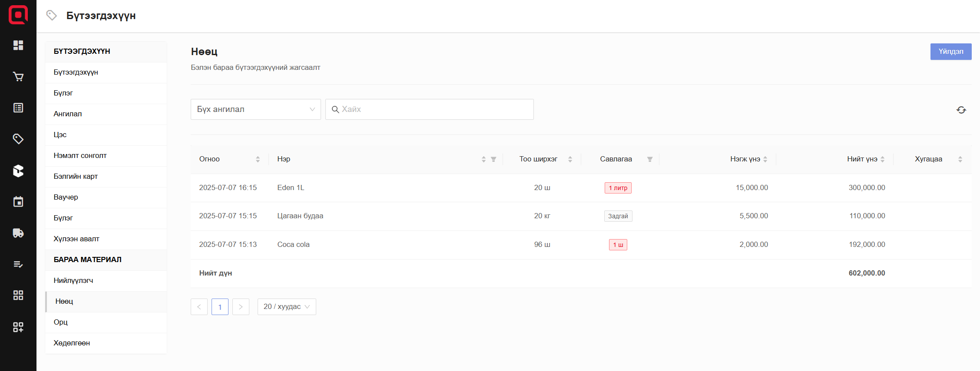Go to next page arrow
The height and width of the screenshot is (371, 980).
click(x=241, y=307)
